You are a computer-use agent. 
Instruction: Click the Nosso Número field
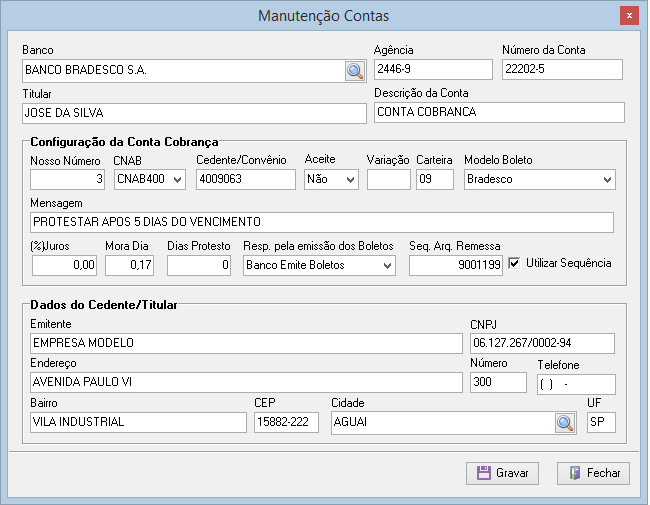pyautogui.click(x=68, y=179)
